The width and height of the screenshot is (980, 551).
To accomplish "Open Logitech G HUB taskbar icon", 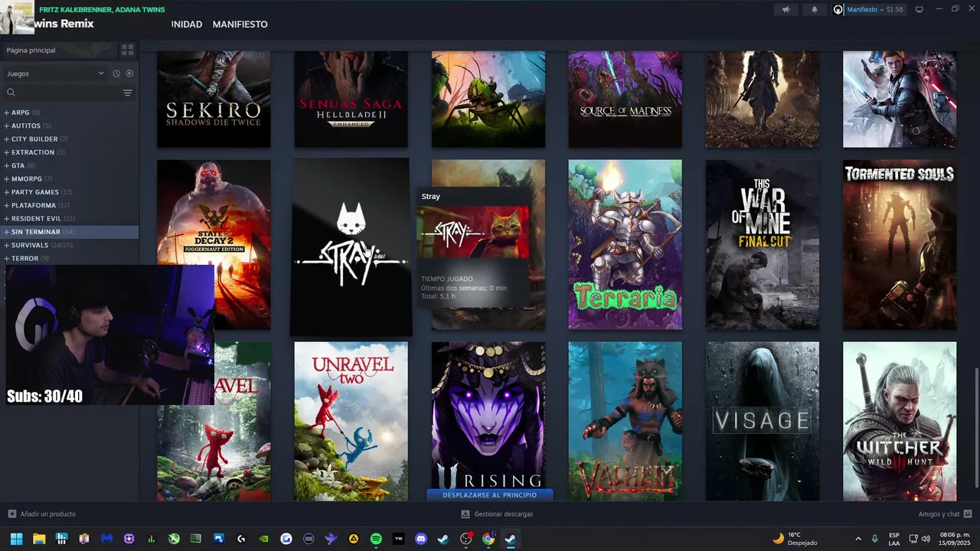I will point(241,539).
